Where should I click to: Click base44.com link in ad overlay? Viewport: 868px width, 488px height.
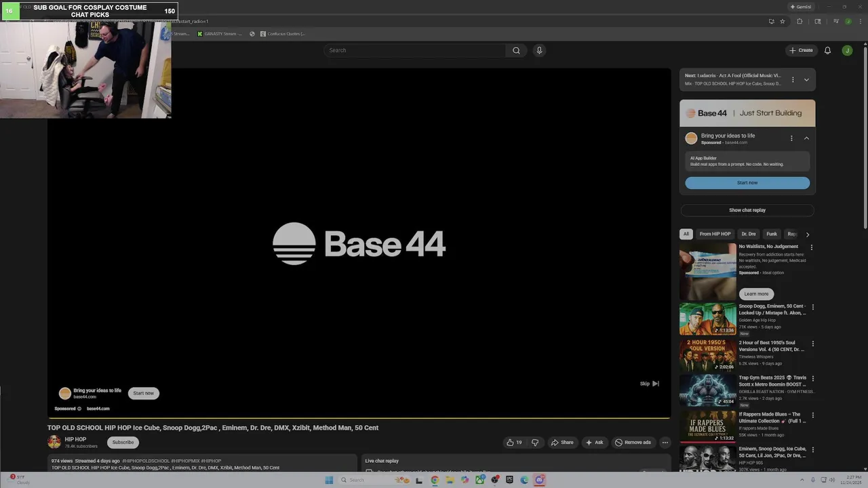[x=98, y=409]
